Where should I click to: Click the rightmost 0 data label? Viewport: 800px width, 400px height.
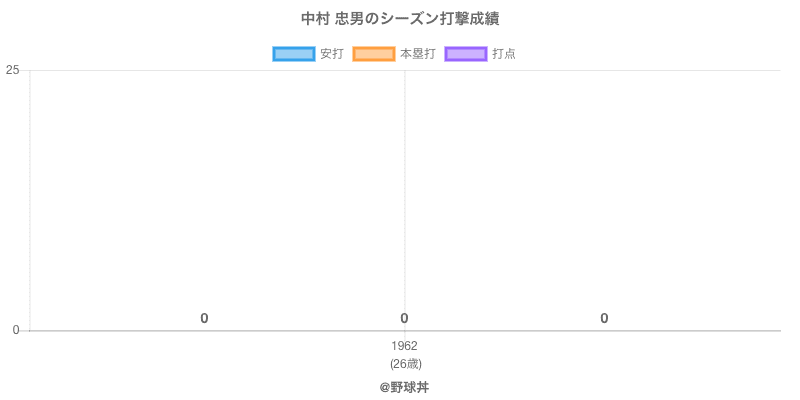(x=604, y=318)
